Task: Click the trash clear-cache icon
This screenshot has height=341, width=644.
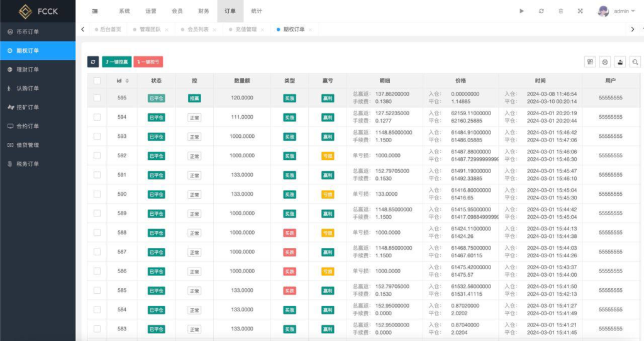Action: click(560, 11)
